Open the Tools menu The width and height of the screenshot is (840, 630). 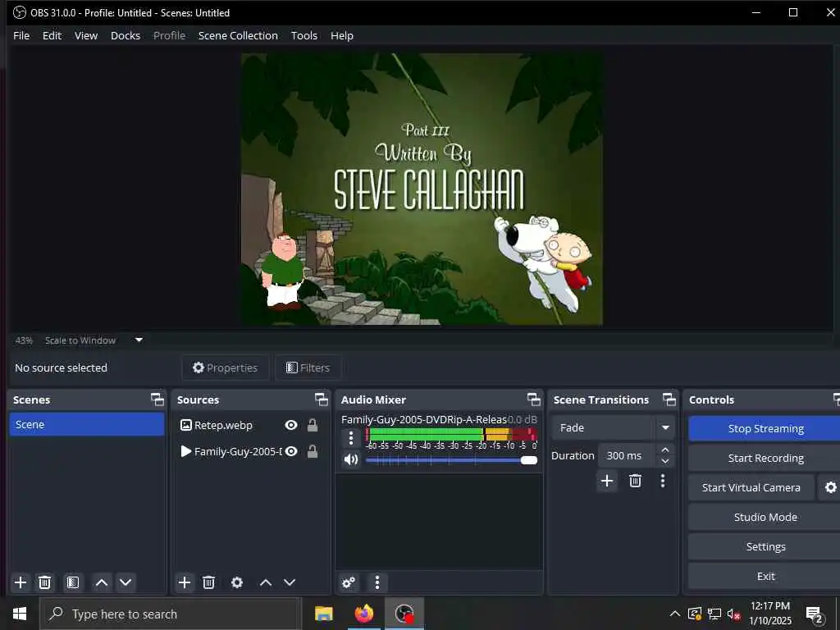pyautogui.click(x=304, y=35)
